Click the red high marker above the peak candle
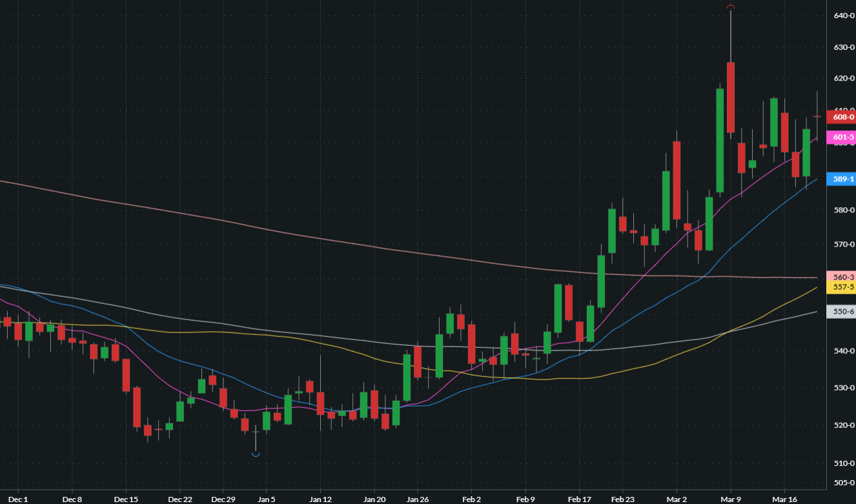The image size is (856, 504). pos(731,7)
